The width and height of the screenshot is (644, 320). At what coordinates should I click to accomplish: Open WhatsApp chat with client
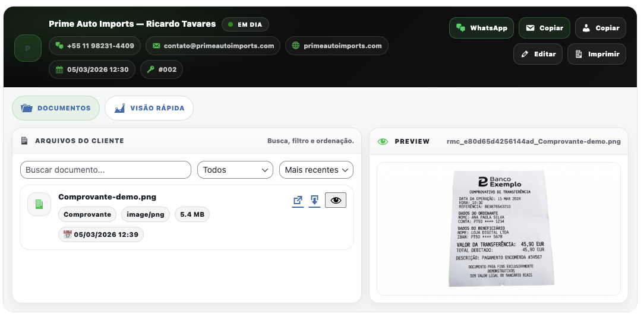pyautogui.click(x=481, y=28)
